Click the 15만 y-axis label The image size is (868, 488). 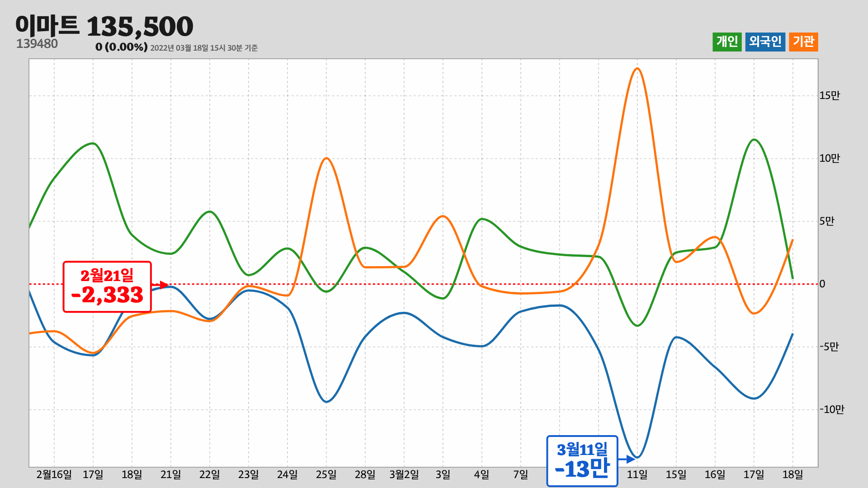(x=830, y=95)
